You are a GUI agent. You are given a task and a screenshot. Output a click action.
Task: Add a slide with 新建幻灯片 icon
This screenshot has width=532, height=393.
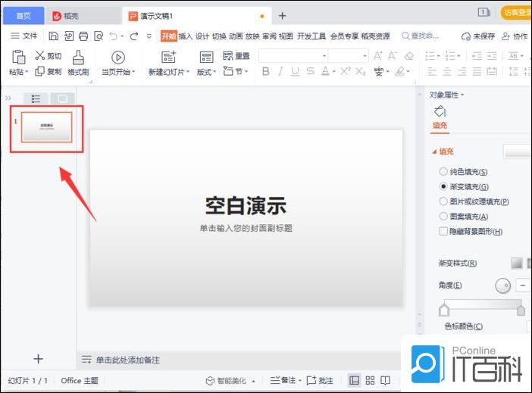click(x=168, y=57)
